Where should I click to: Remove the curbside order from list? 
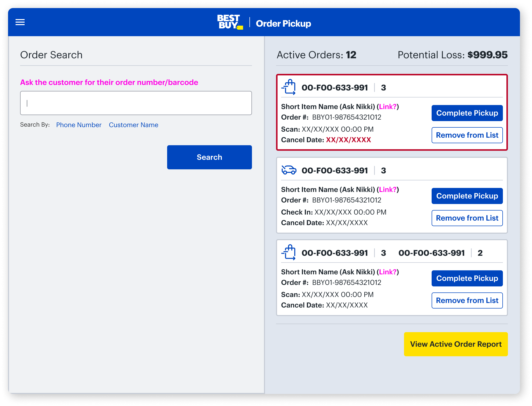click(x=467, y=218)
